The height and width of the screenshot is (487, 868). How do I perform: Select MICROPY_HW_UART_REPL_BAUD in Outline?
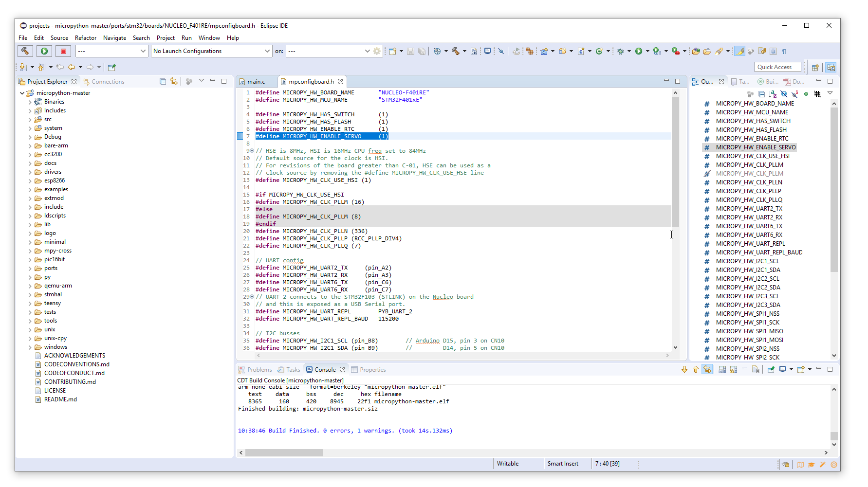[759, 253]
